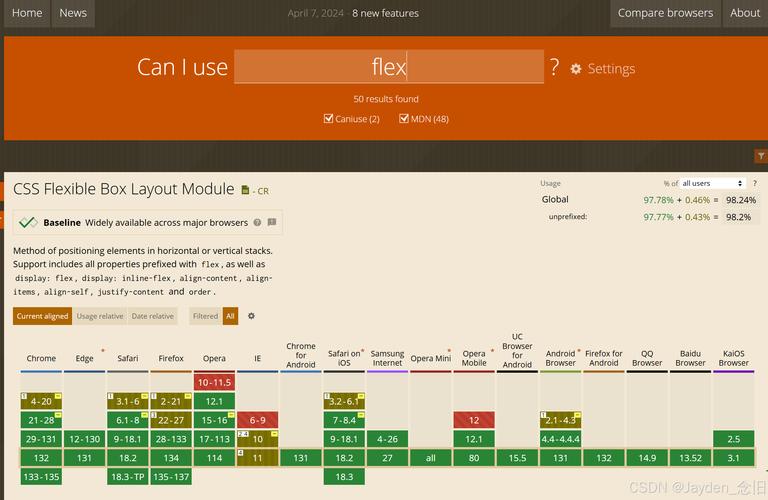Switch to Date relative view
Screen dimensions: 768x500
152,316
